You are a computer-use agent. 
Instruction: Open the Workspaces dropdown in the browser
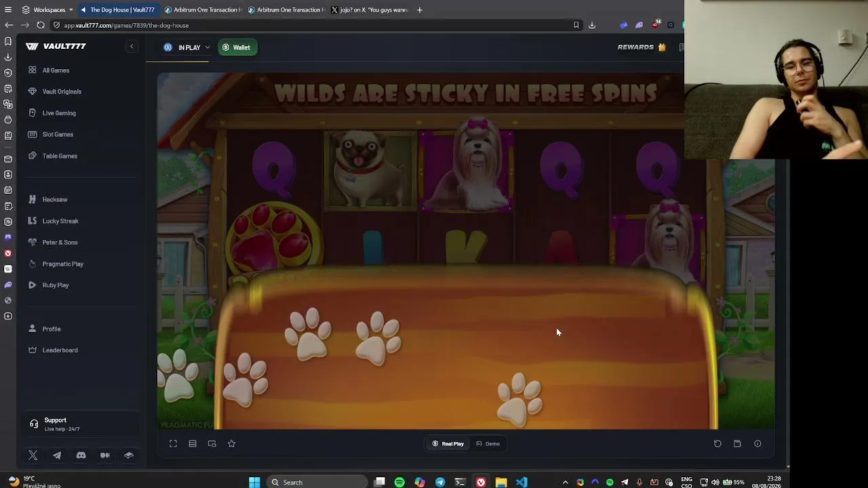[x=47, y=9]
